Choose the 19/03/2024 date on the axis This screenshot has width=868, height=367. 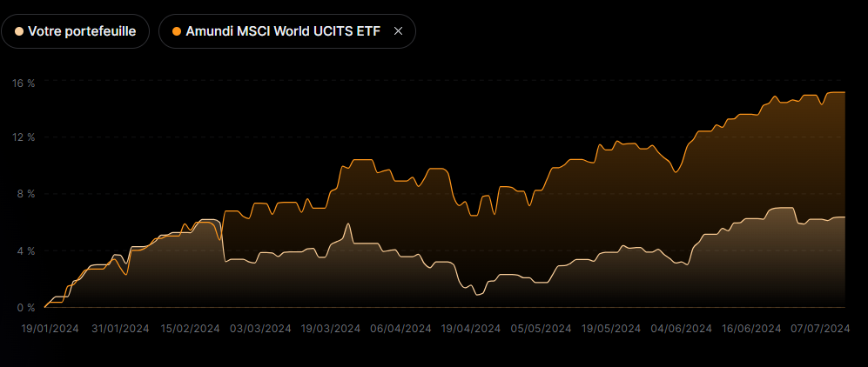point(330,329)
